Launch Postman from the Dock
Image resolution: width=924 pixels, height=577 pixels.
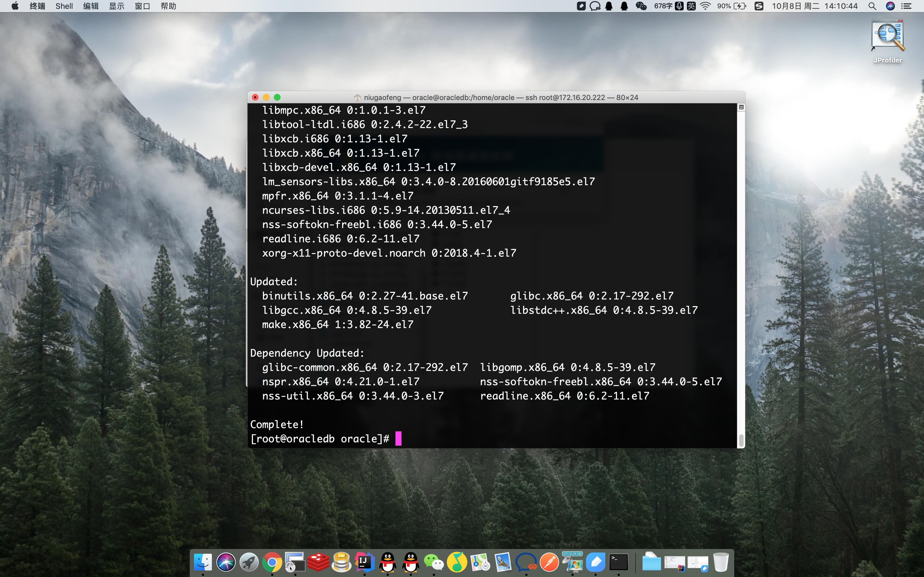tap(549, 562)
